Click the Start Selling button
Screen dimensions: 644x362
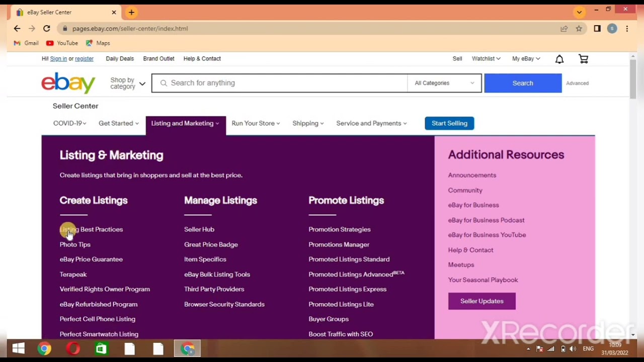[449, 123]
